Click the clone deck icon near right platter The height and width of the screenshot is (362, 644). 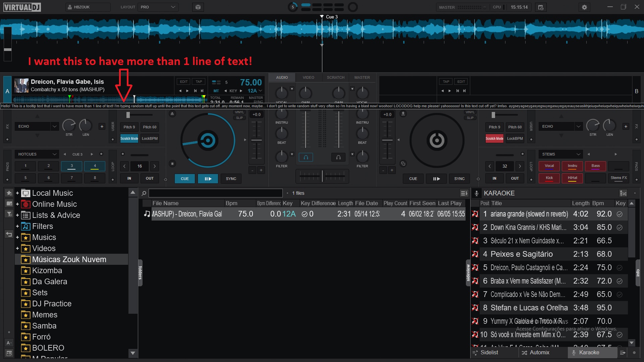click(403, 164)
